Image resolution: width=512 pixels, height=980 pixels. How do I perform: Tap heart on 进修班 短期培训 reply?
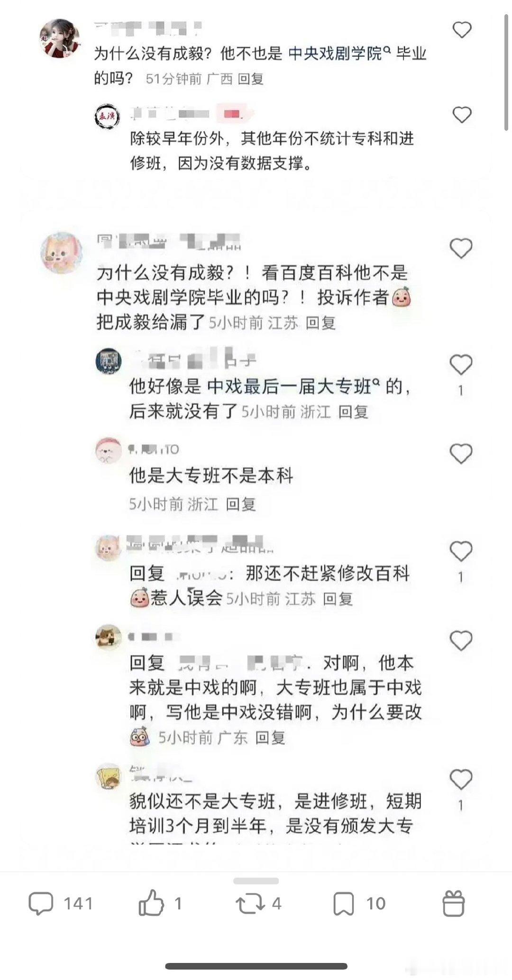[461, 780]
